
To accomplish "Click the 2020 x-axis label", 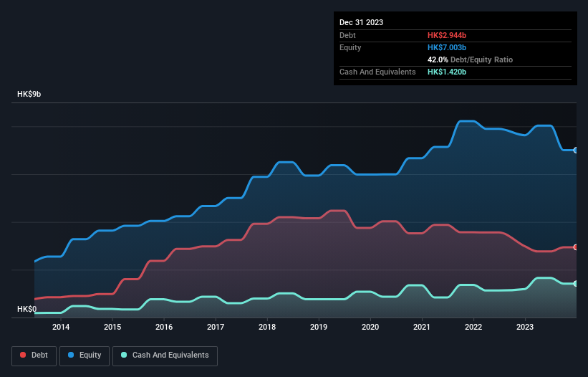I will (x=370, y=327).
